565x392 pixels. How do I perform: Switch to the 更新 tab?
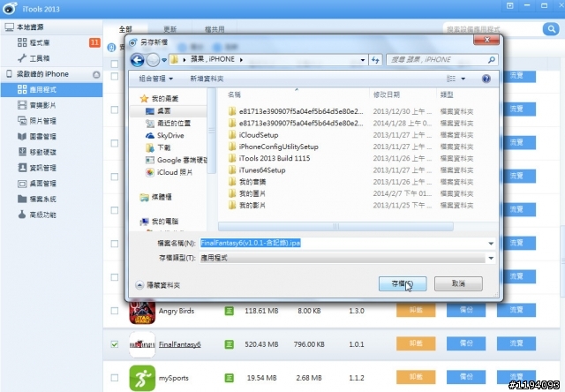[x=169, y=29]
